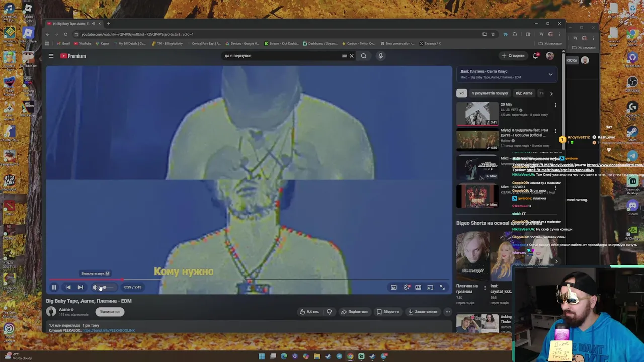The width and height of the screenshot is (644, 362).
Task: Open the Mega Bonk desktop icon
Action: click(x=9, y=182)
